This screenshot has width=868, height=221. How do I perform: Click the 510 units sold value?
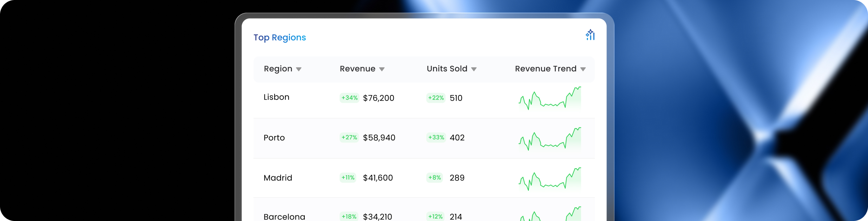point(456,98)
